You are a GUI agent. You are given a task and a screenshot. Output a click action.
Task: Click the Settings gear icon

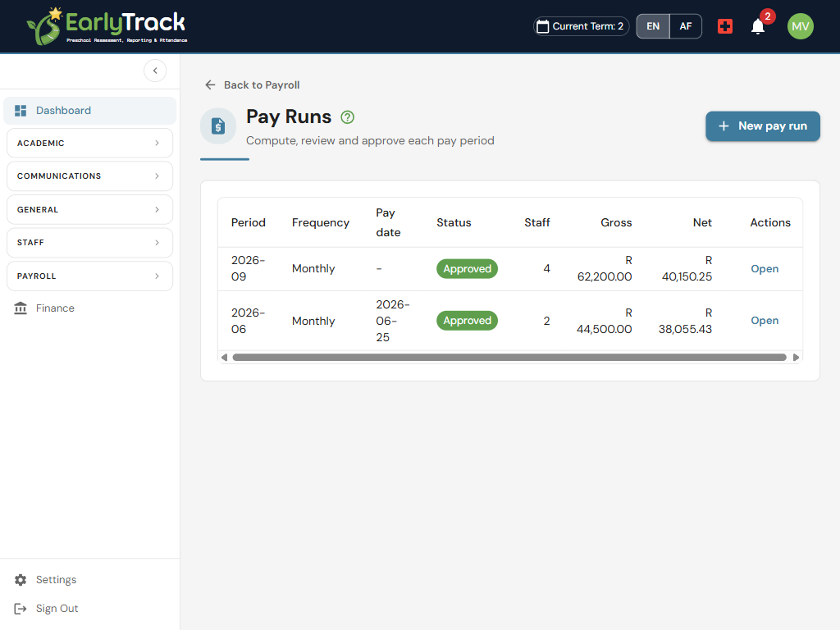coord(21,580)
